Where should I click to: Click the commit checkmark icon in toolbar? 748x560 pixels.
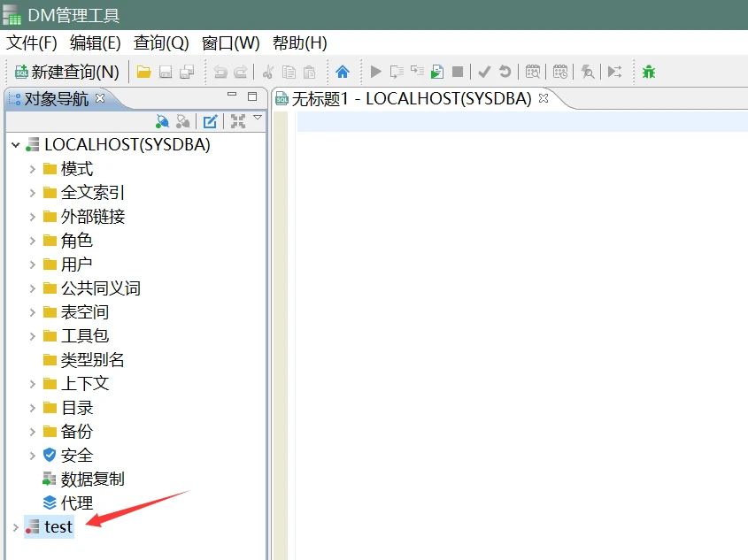point(484,73)
